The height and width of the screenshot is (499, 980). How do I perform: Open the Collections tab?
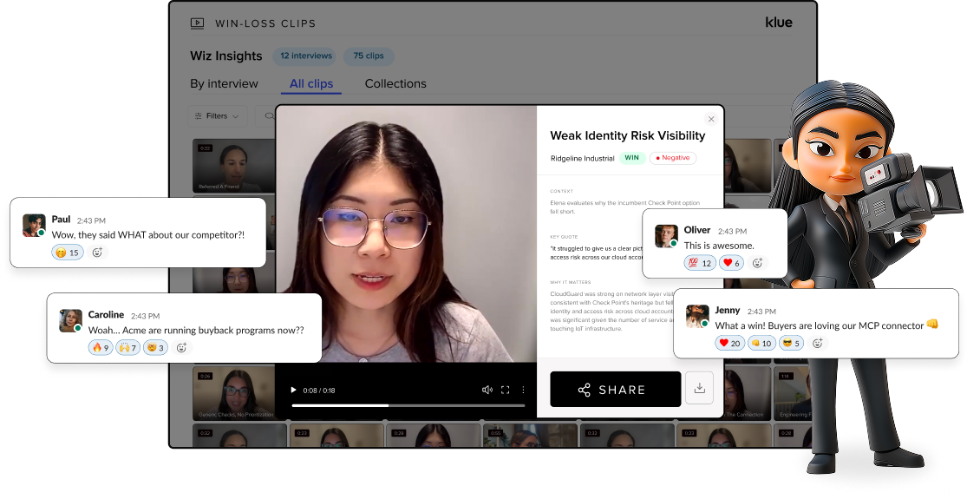[395, 84]
